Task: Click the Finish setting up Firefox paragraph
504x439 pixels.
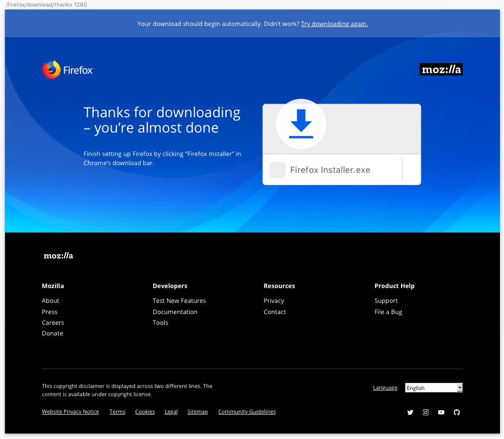Action: (x=163, y=158)
